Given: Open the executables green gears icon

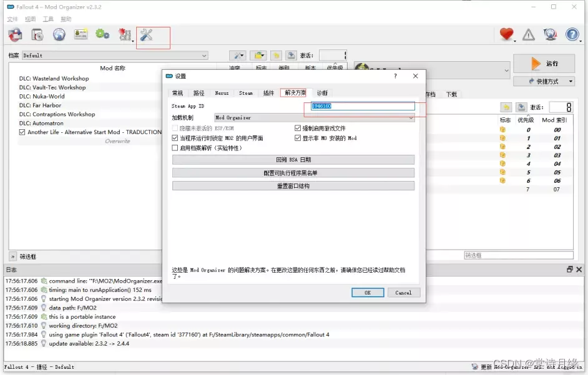Looking at the screenshot, I should tap(102, 34).
